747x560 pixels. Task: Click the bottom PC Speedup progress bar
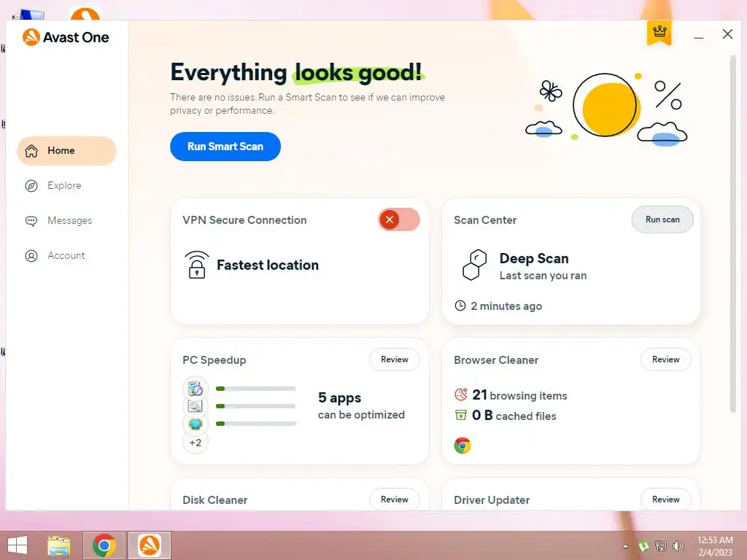[x=256, y=424]
